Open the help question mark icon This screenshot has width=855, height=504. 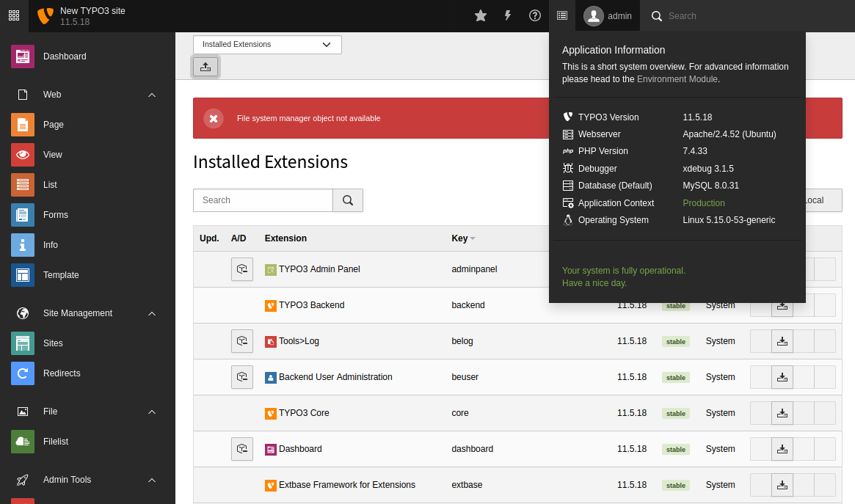(x=535, y=16)
